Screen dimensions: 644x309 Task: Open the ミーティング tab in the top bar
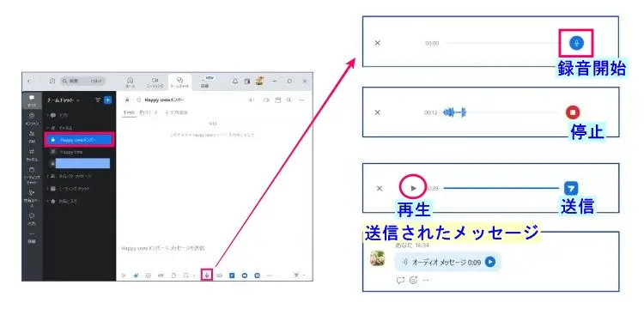tap(155, 82)
